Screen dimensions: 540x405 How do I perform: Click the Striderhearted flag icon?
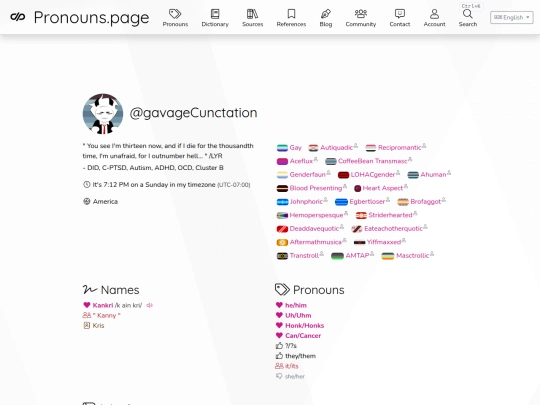point(361,216)
